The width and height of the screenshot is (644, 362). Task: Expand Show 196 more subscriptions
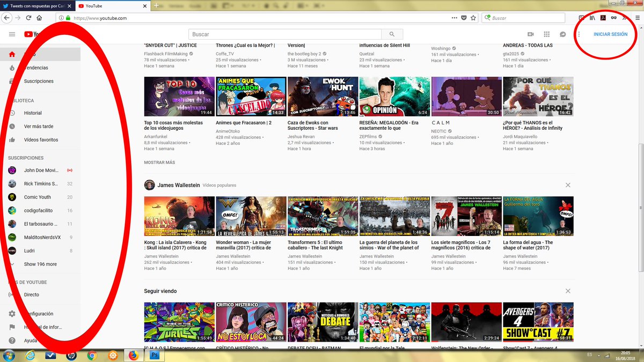tap(40, 264)
